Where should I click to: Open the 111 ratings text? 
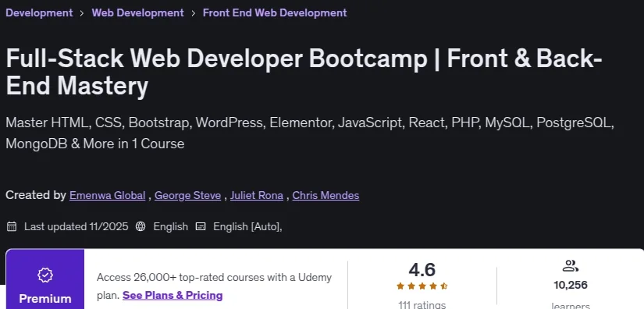click(x=422, y=305)
